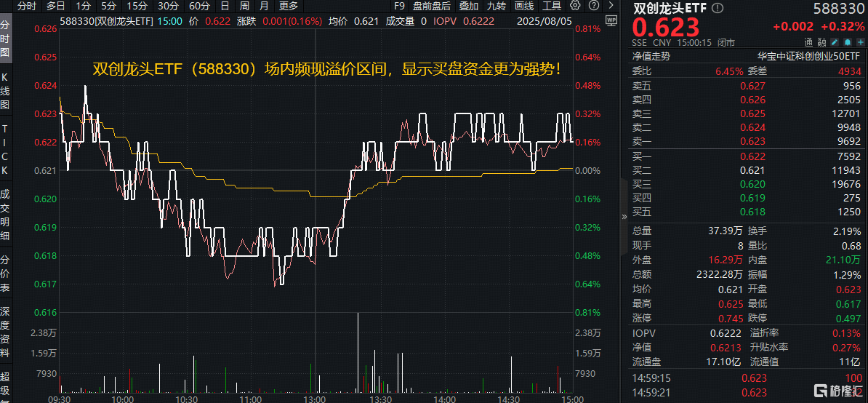
Task: Open 成交明细 in left sidebar
Action: (5, 215)
